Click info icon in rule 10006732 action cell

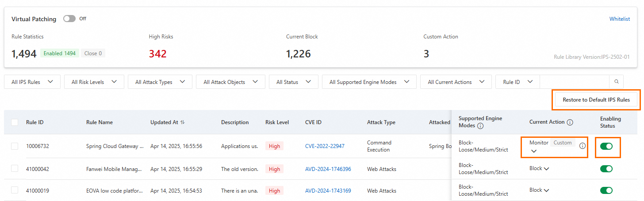583,146
